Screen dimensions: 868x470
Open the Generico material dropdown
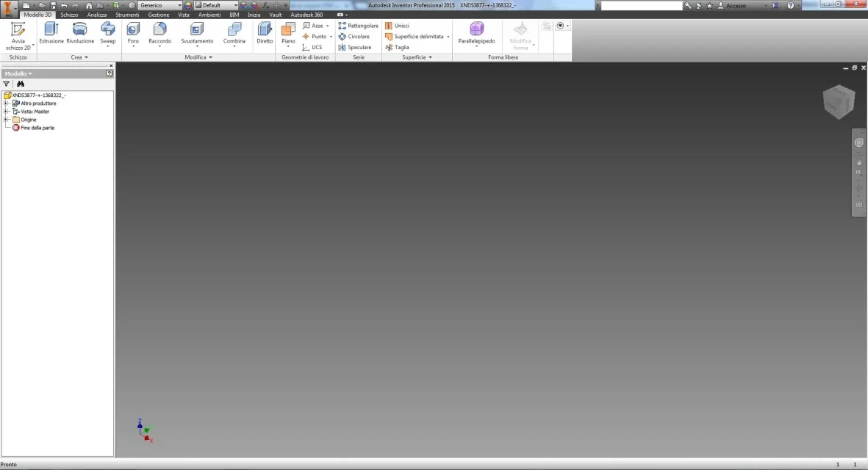160,5
